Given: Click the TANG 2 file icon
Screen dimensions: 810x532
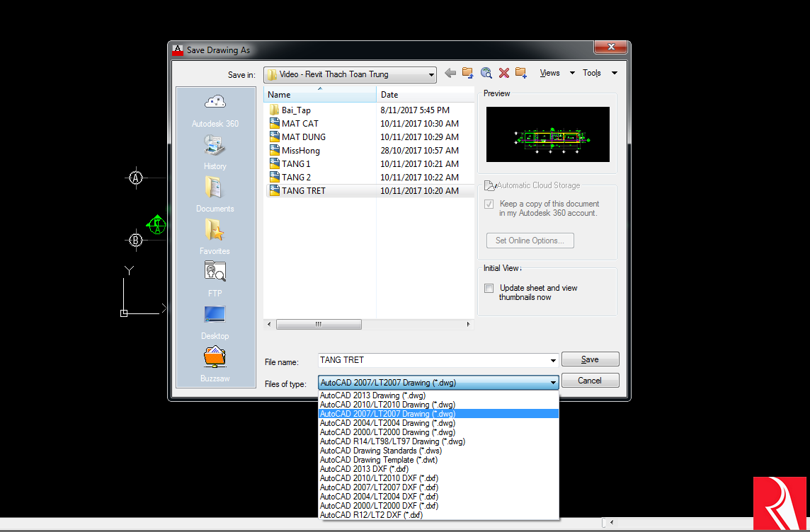Looking at the screenshot, I should click(274, 177).
